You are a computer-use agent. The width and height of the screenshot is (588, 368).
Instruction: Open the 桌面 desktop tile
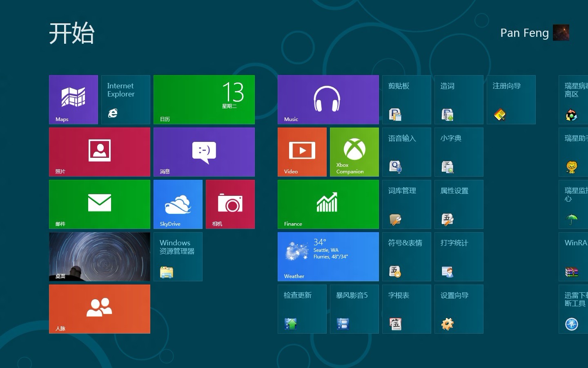100,257
